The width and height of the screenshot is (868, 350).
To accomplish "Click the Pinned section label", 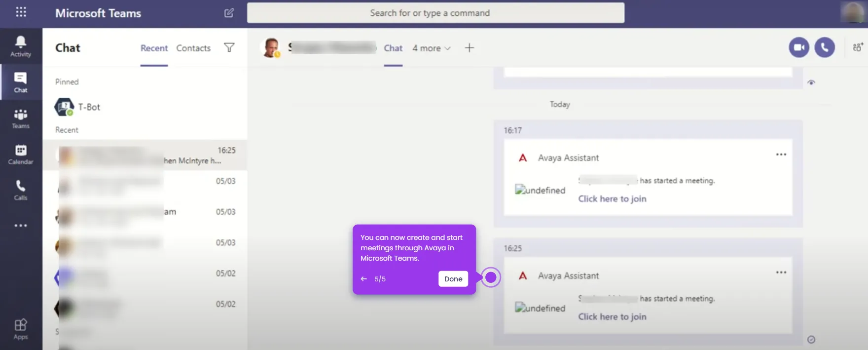I will tap(67, 81).
